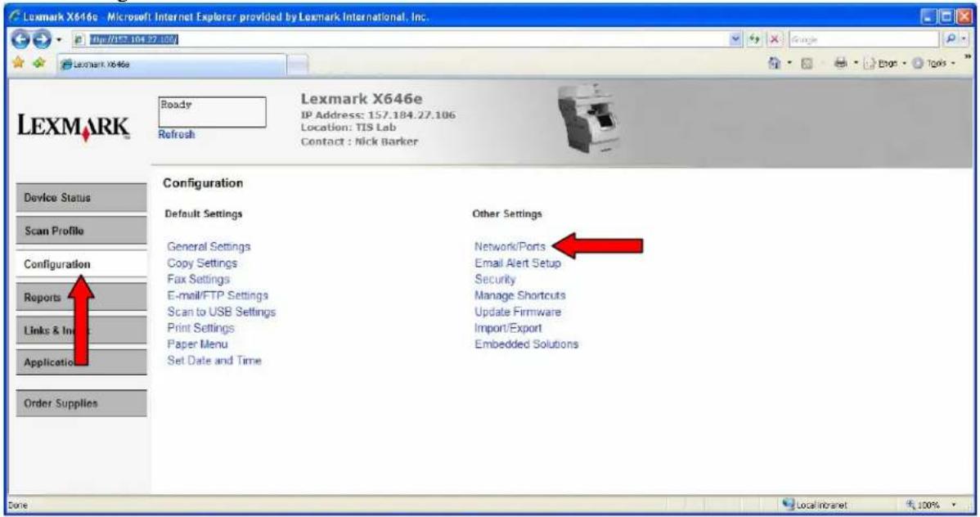The height and width of the screenshot is (517, 980).
Task: Open the Email Alert Setup link
Action: (x=518, y=263)
